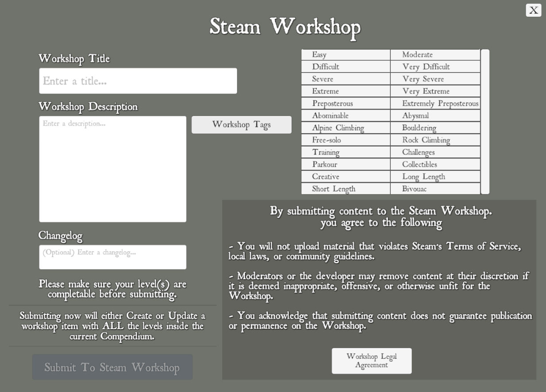Enable the Very Difficult tag

[435, 67]
